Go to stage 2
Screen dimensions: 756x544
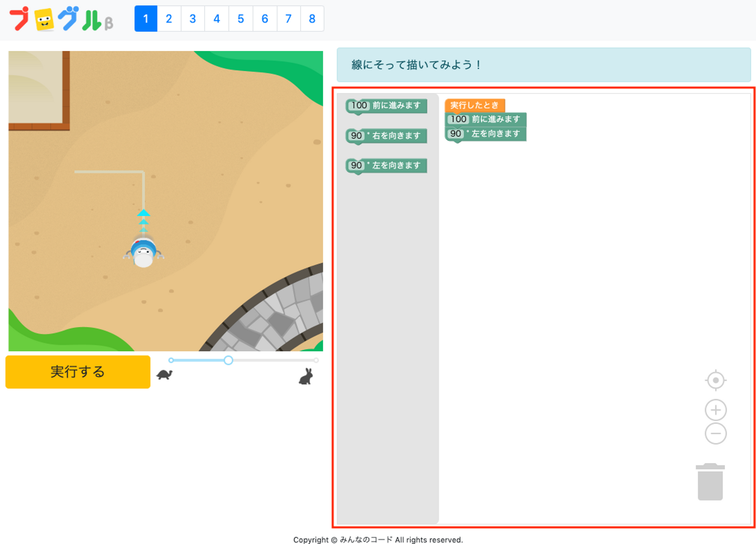tap(169, 19)
